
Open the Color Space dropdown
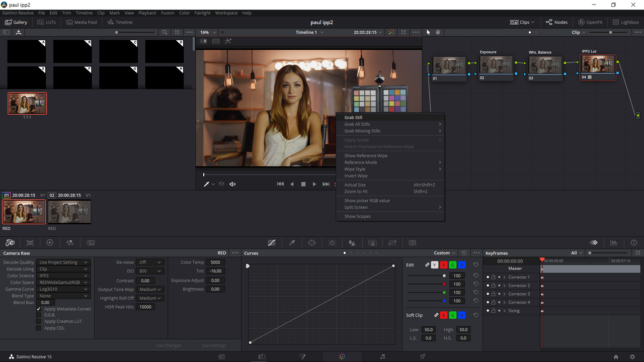click(x=63, y=283)
